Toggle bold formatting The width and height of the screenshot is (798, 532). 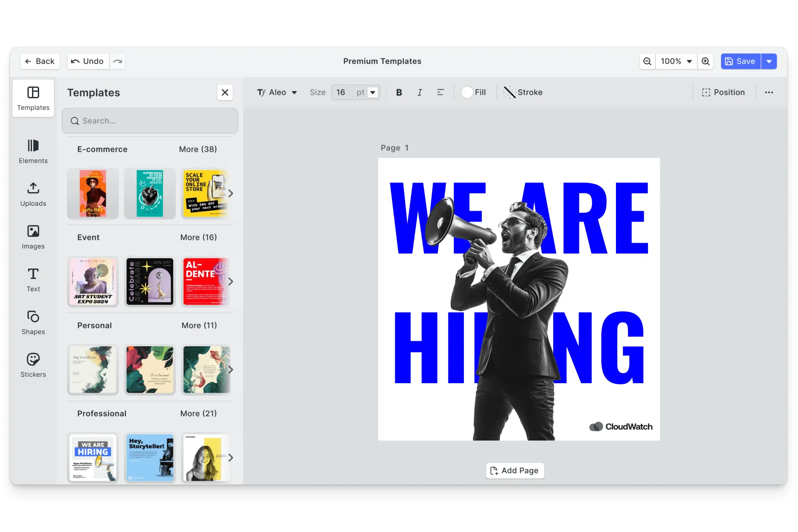(x=399, y=92)
